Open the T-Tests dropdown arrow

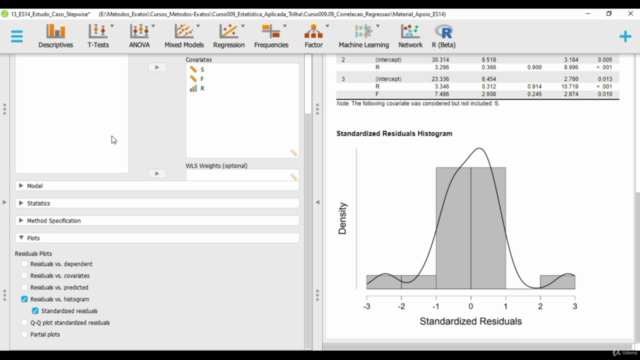coord(112,26)
